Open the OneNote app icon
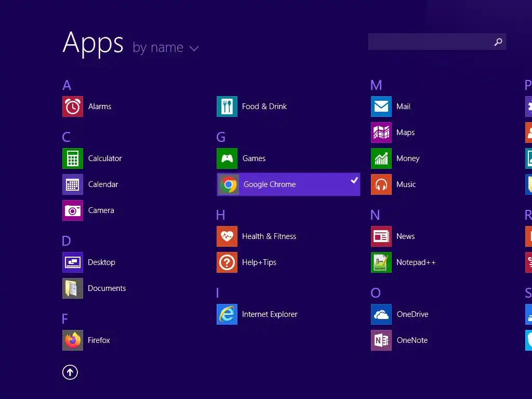 (x=381, y=340)
